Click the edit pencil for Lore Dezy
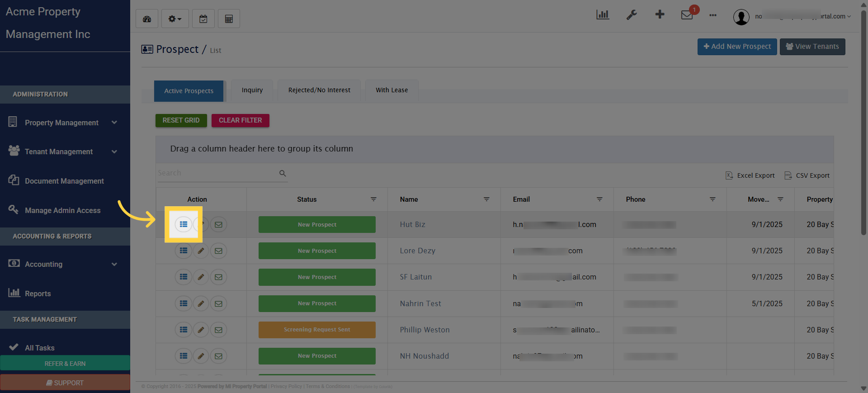The width and height of the screenshot is (868, 393). (201, 251)
